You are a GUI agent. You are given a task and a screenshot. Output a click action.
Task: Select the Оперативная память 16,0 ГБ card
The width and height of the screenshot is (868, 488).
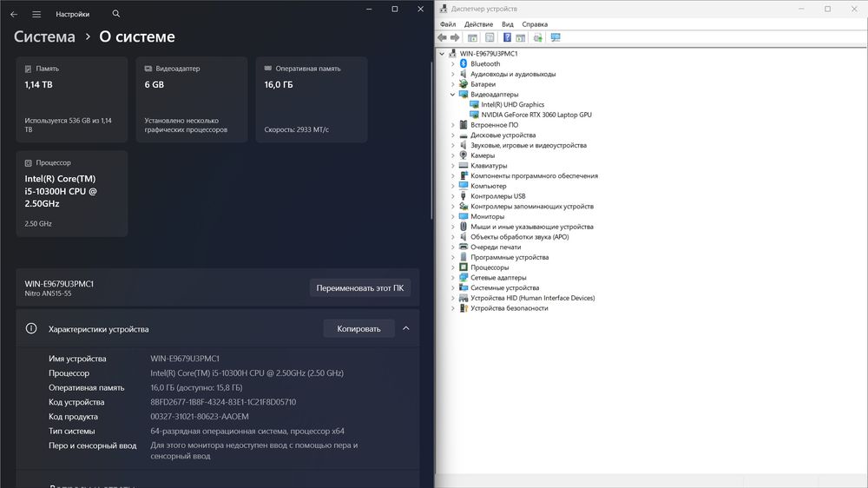coord(312,100)
